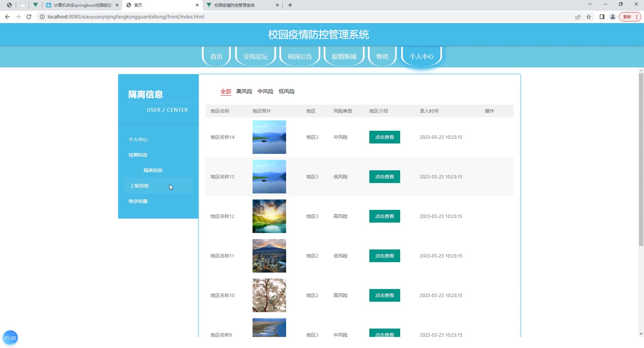Viewport: 644px width, 348px height.
Task: Bookmark this page star icon
Action: click(589, 17)
